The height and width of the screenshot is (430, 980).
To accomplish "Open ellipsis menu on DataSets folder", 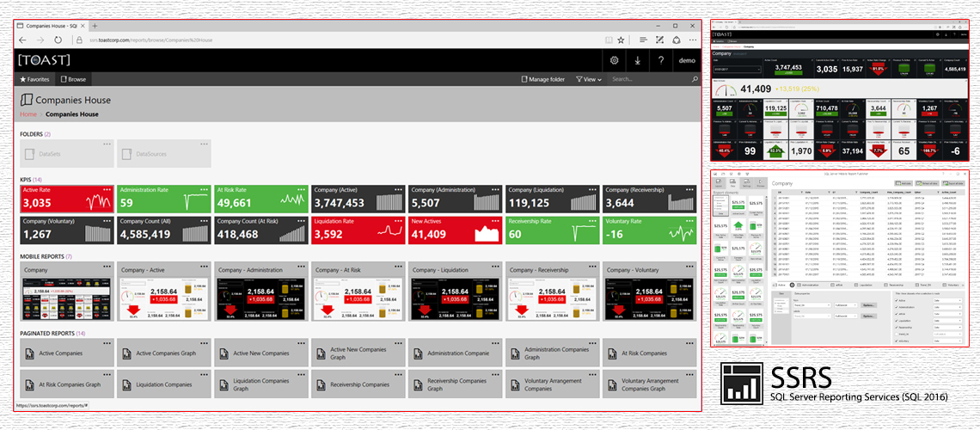I will click(107, 144).
